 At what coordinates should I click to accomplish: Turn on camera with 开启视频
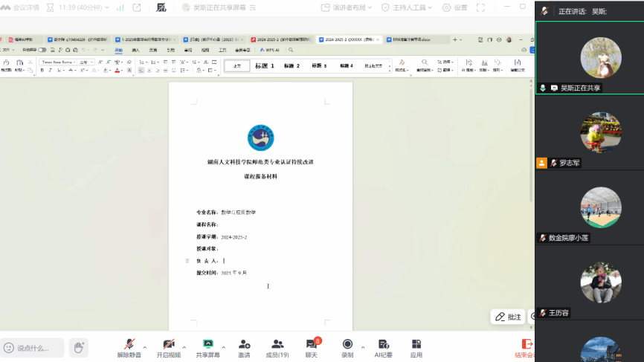tap(168, 346)
